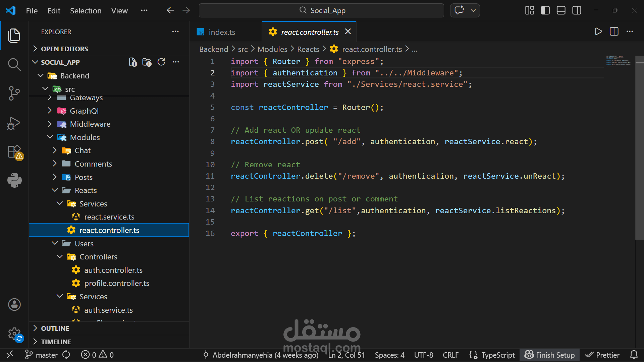Expand the OUTLINE section
644x362 pixels.
coord(55,328)
